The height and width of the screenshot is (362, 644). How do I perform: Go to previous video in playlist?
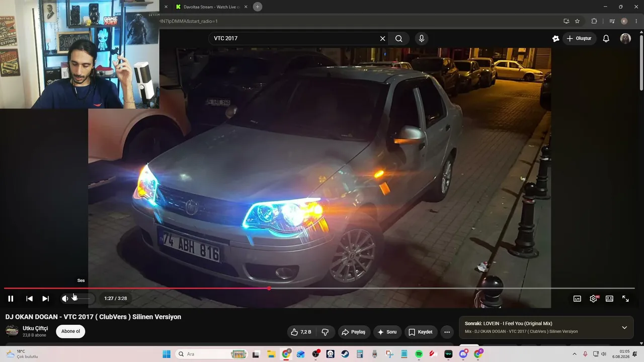[30, 299]
